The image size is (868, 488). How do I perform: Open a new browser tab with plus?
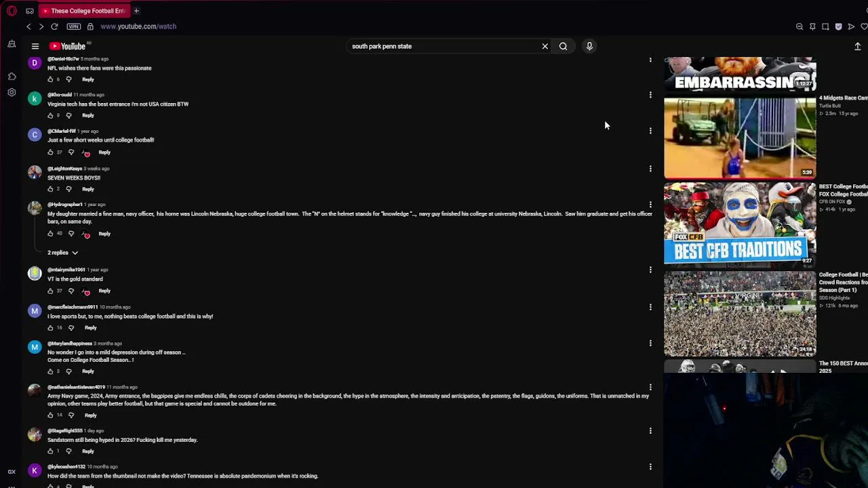coord(136,11)
